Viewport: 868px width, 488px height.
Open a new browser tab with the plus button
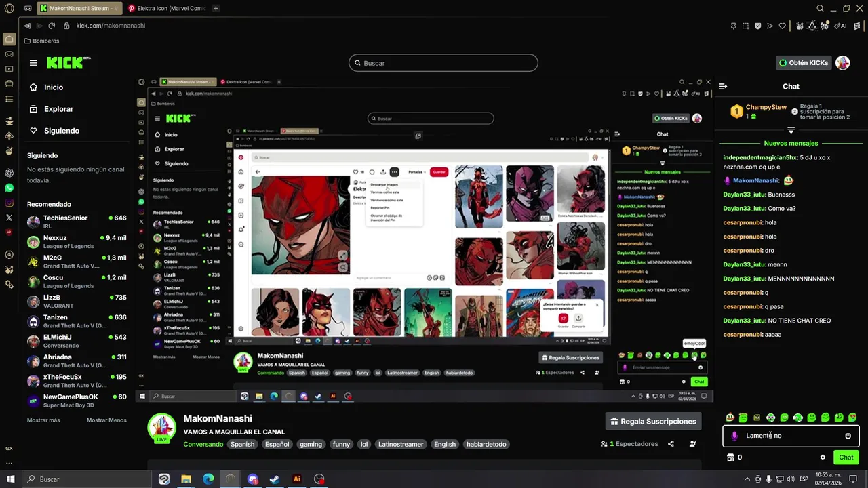point(216,8)
